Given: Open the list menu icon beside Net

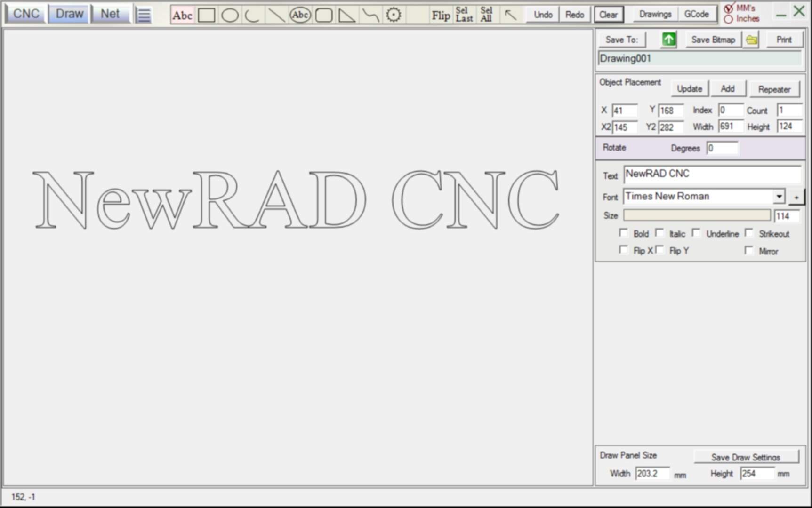Looking at the screenshot, I should (144, 15).
